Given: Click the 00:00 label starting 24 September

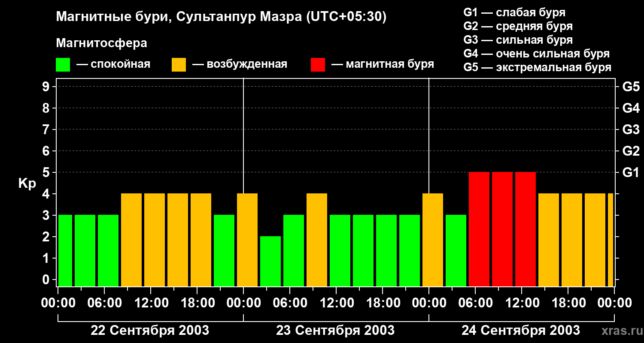Looking at the screenshot, I should [429, 303].
